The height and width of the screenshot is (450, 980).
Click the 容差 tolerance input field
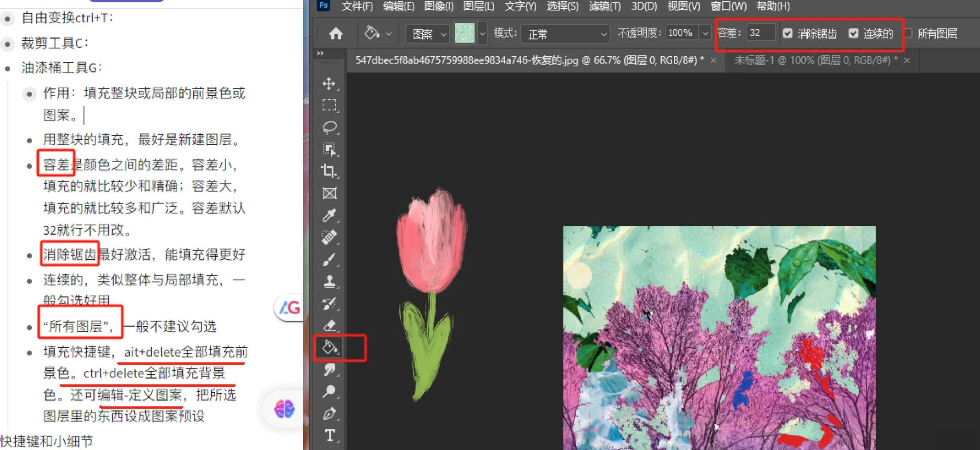[760, 33]
